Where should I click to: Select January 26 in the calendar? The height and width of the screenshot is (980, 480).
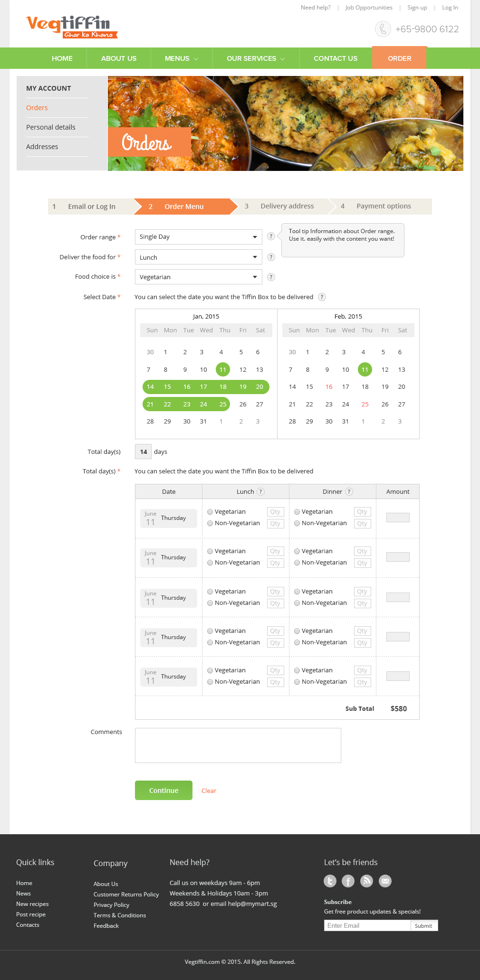pos(243,404)
